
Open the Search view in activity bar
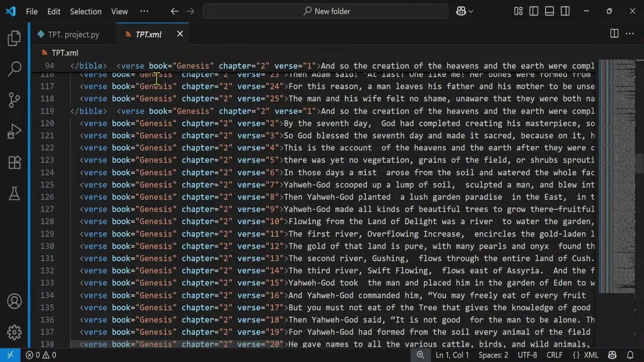click(x=15, y=69)
